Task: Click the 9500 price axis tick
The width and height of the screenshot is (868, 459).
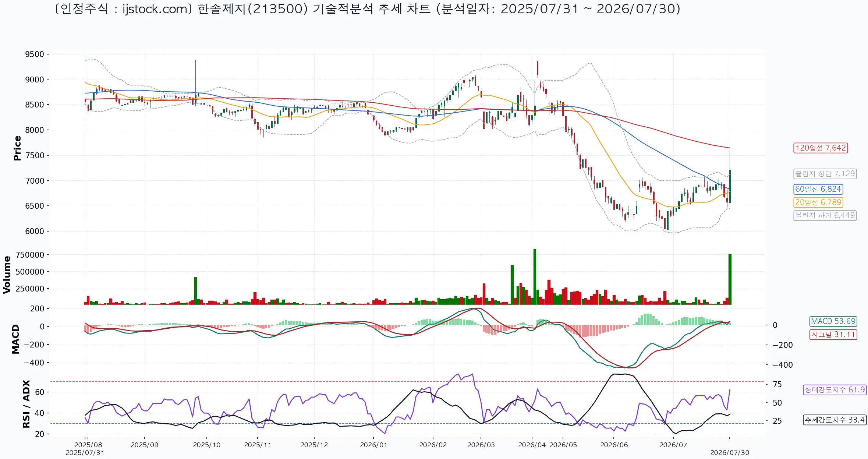Action: pyautogui.click(x=34, y=54)
